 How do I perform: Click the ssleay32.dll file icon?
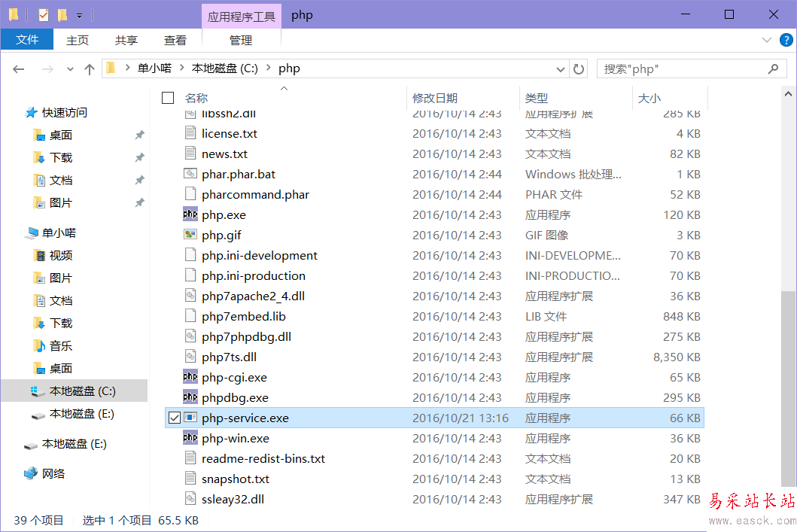(190, 499)
